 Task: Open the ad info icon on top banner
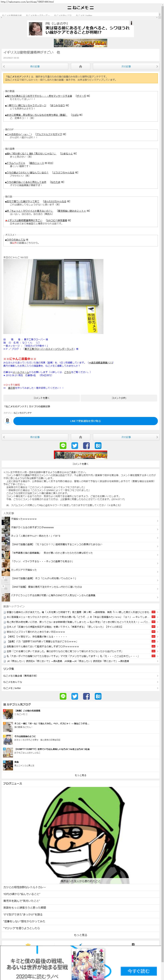[131, 23]
